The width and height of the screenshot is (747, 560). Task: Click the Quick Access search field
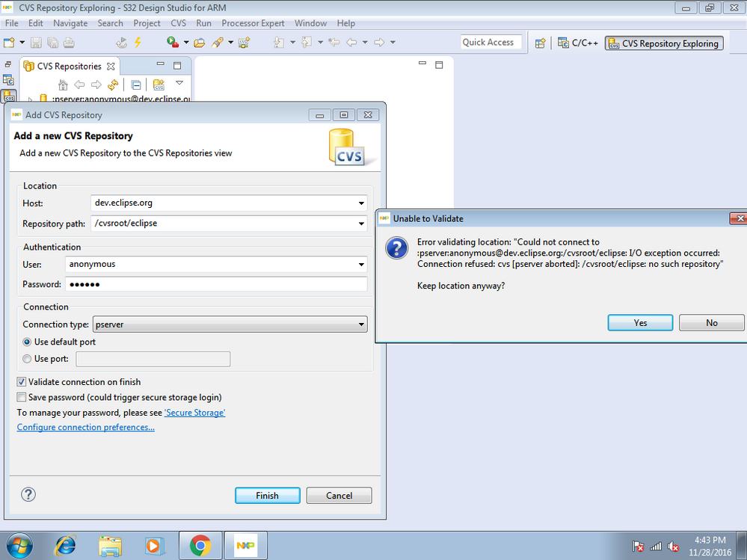click(x=491, y=43)
